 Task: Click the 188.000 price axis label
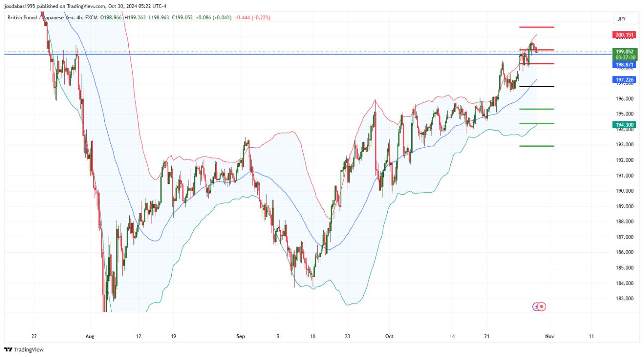point(625,222)
